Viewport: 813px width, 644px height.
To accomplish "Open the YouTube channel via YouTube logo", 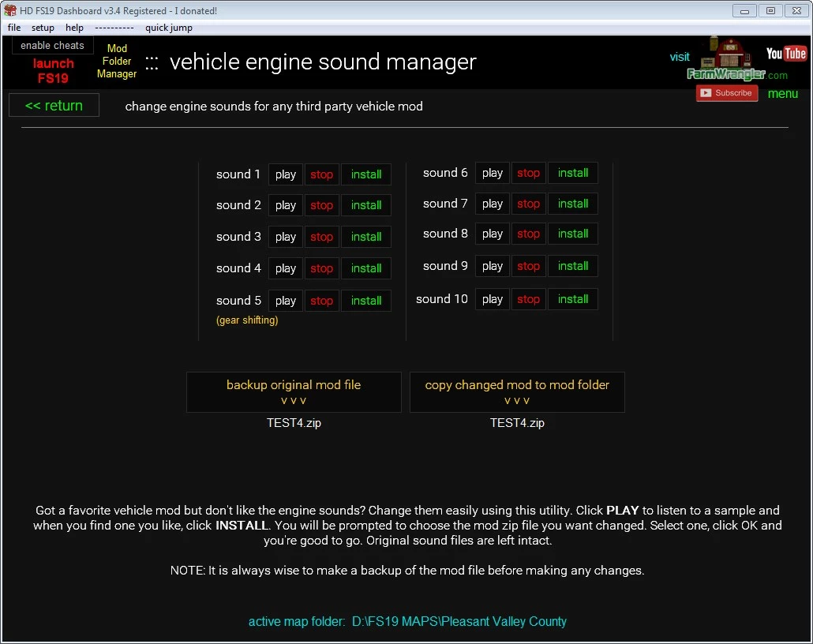I will point(786,53).
